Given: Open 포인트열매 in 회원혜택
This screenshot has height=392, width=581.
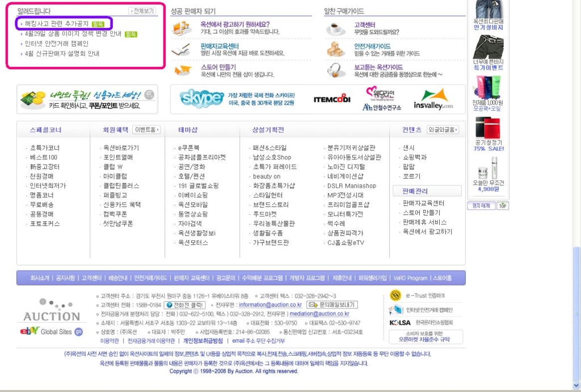Looking at the screenshot, I should coord(118,158).
